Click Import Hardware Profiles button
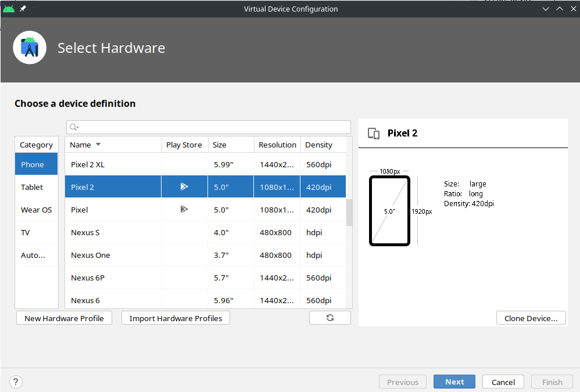 point(176,318)
